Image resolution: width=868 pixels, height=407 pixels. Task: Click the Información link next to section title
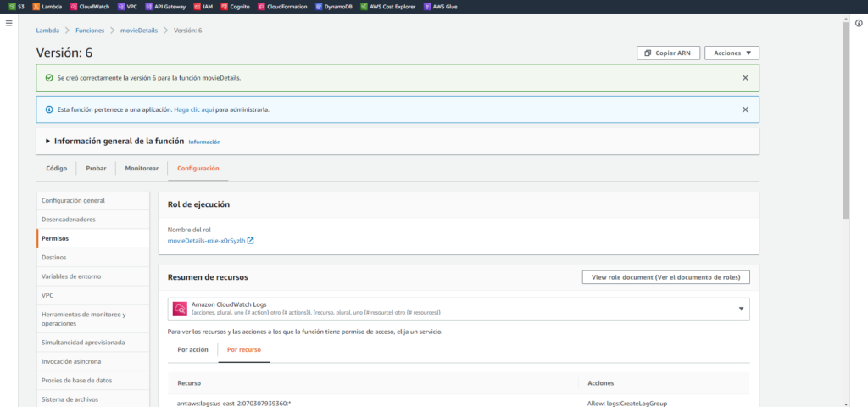click(x=204, y=142)
